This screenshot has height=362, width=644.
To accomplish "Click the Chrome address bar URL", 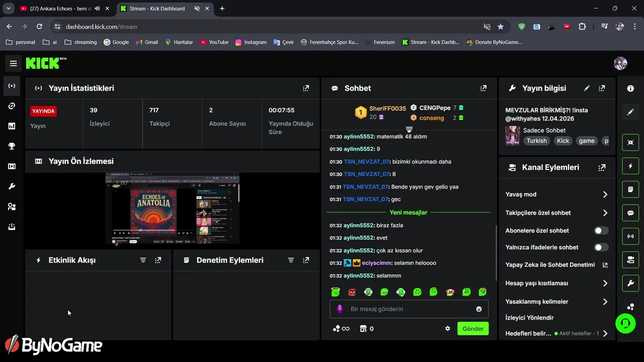I will [101, 27].
